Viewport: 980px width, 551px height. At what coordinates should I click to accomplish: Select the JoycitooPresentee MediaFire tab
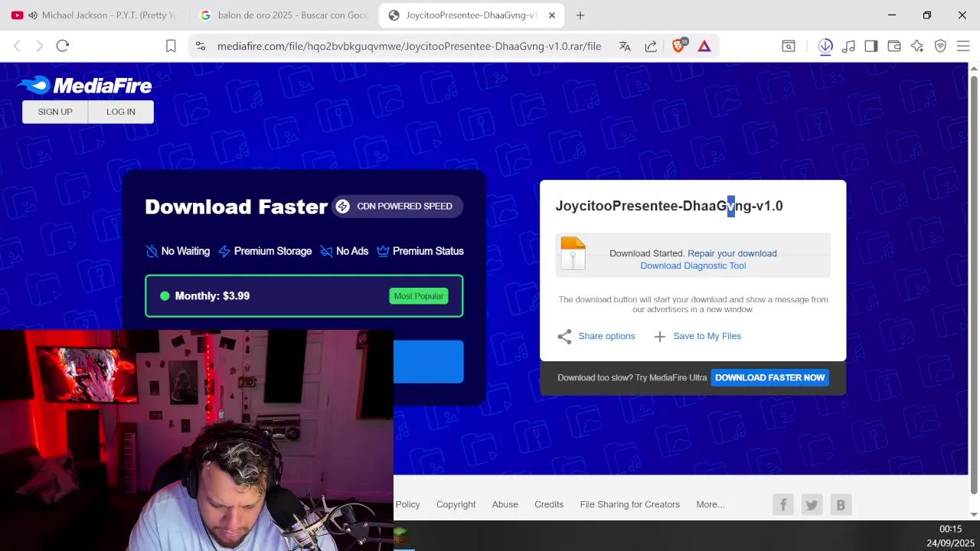471,15
